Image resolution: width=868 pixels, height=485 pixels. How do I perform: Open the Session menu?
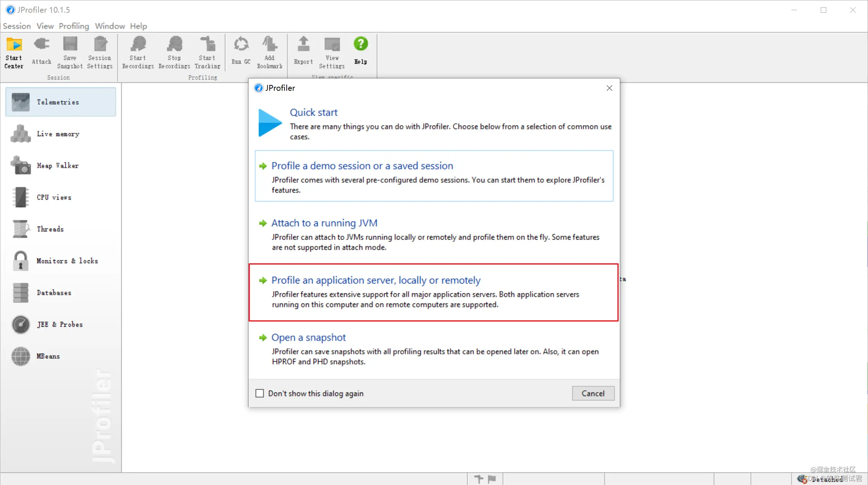click(x=17, y=26)
